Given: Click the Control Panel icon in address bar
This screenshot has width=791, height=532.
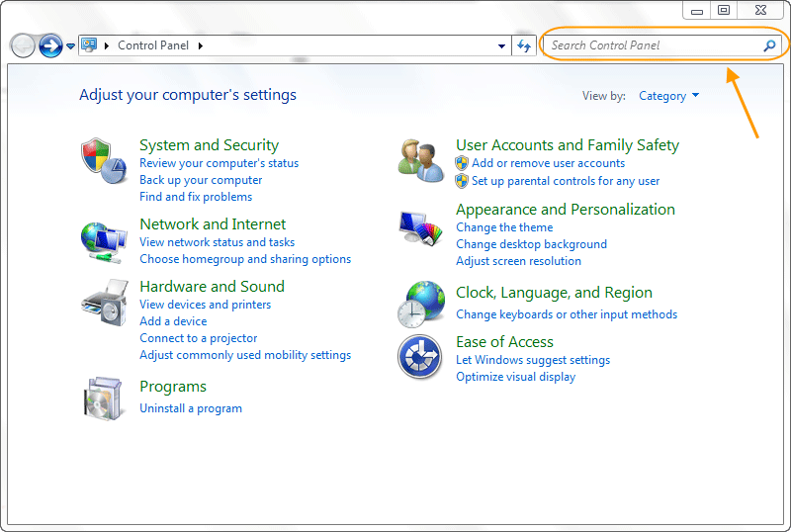Looking at the screenshot, I should tap(89, 44).
